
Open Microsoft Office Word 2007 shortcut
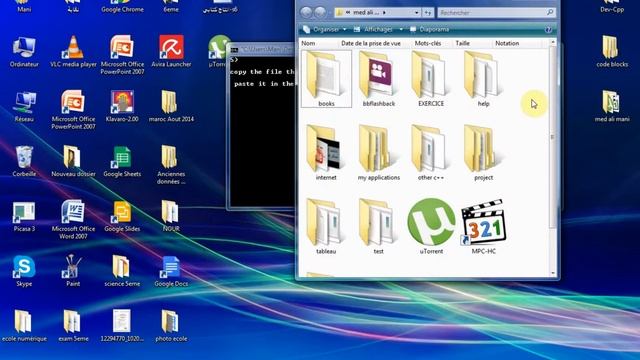point(73,220)
